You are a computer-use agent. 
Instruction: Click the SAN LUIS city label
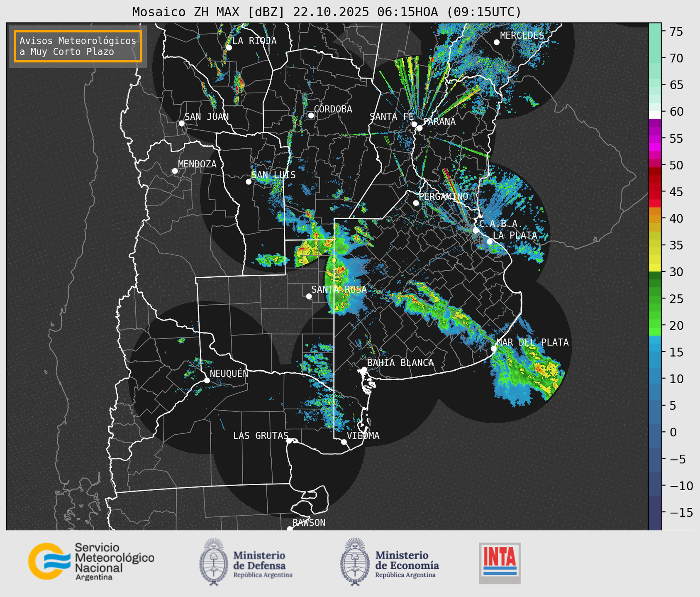click(273, 175)
